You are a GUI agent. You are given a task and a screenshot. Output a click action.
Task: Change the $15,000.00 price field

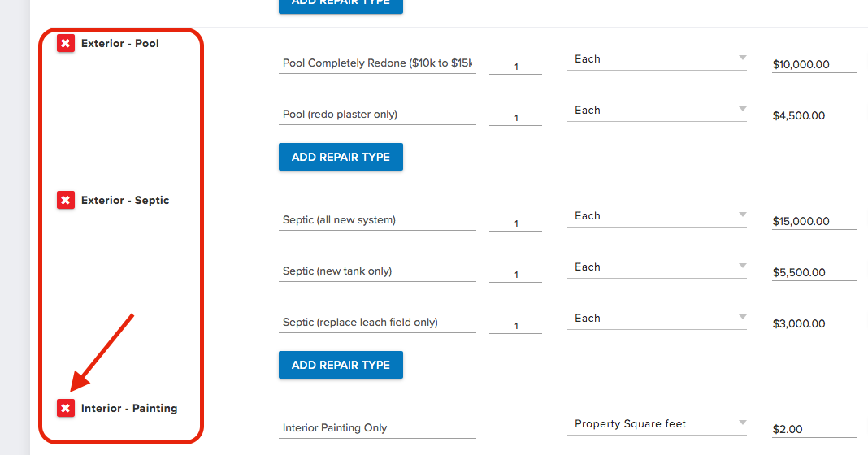pos(814,222)
